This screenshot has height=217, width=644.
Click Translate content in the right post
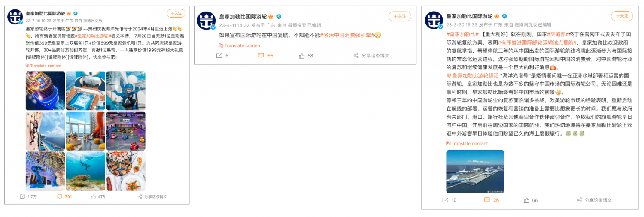467,143
